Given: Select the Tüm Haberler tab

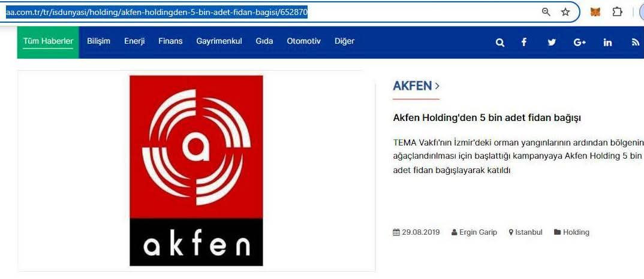Looking at the screenshot, I should coord(48,43).
